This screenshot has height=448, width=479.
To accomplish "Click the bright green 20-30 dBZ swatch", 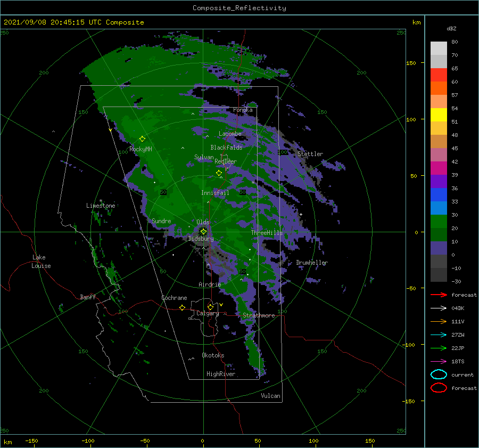I will pyautogui.click(x=439, y=222).
